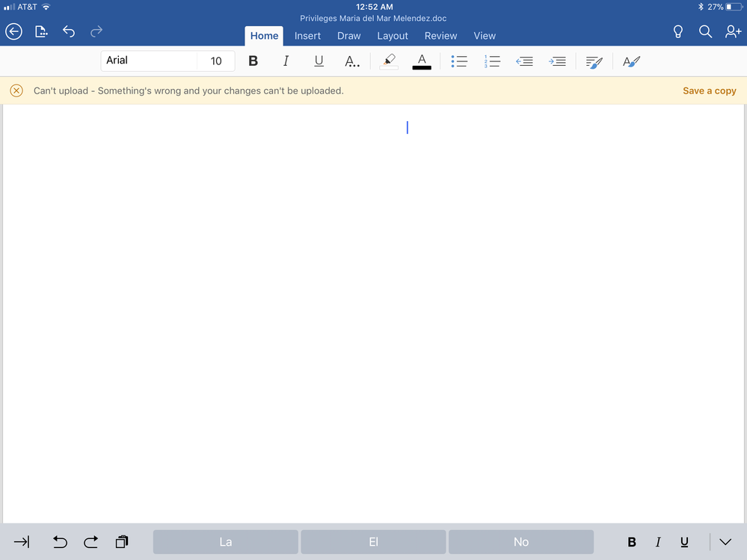
Task: Tap the 12:52 AM clock
Action: pos(375,7)
